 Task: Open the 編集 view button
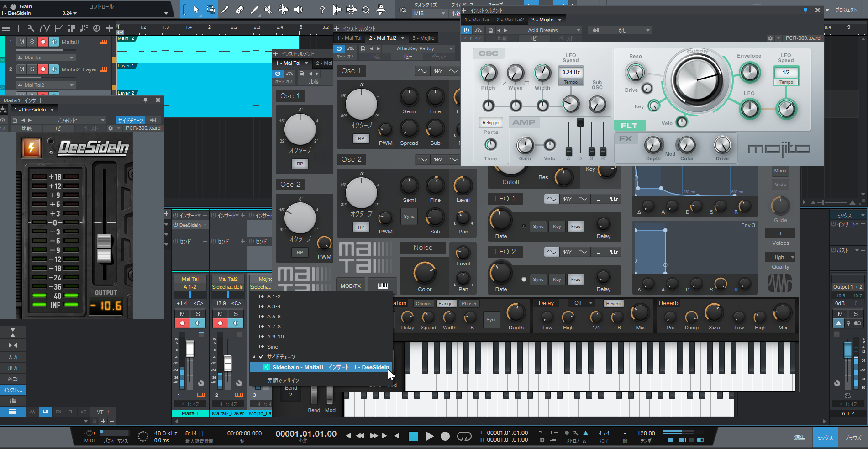pos(800,438)
